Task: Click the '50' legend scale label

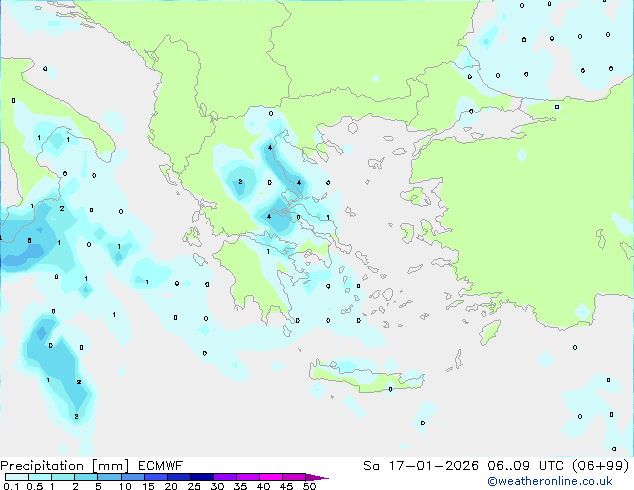Action: (x=310, y=486)
